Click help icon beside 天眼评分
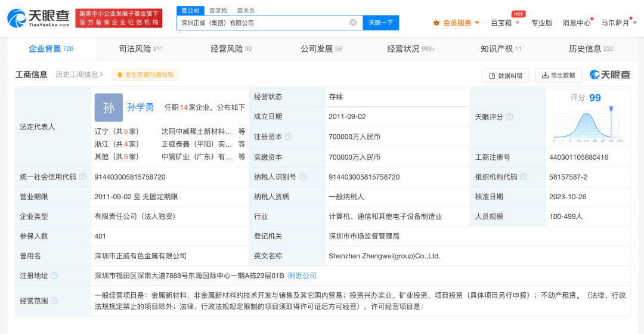 509,117
